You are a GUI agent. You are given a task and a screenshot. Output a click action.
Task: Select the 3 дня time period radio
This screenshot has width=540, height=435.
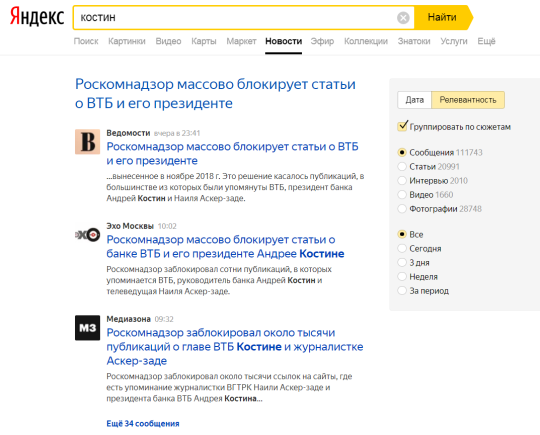tap(402, 262)
